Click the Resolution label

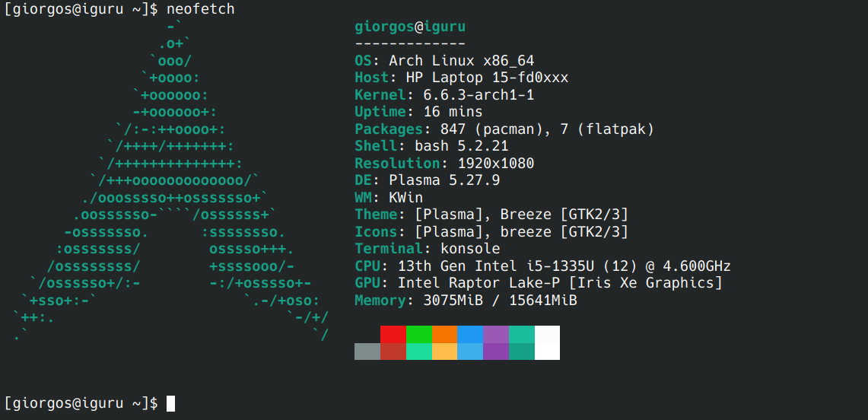click(x=397, y=164)
